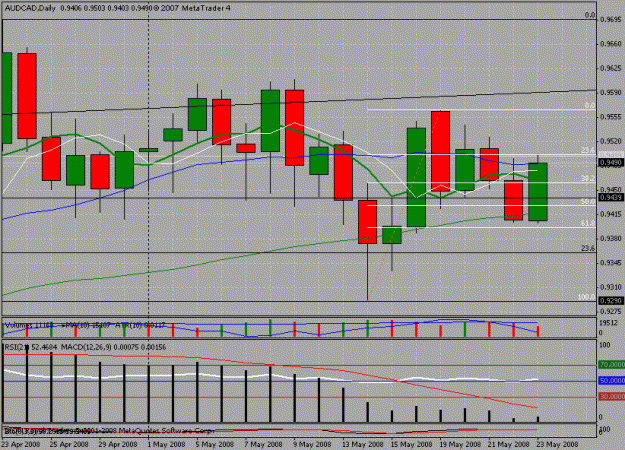625x450 pixels.
Task: Click the Fibonacci 100.0 level label
Action: point(586,297)
